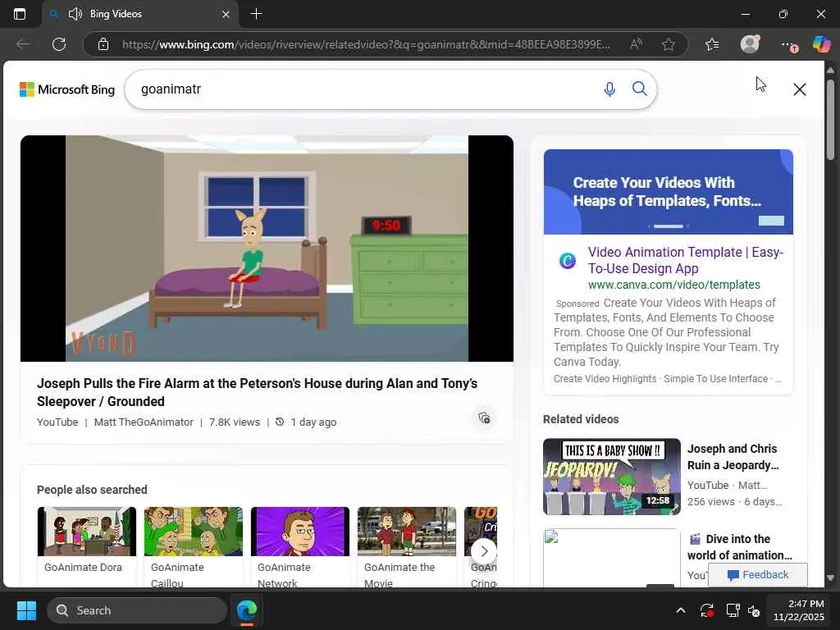Search using voice microphone icon

(x=609, y=89)
